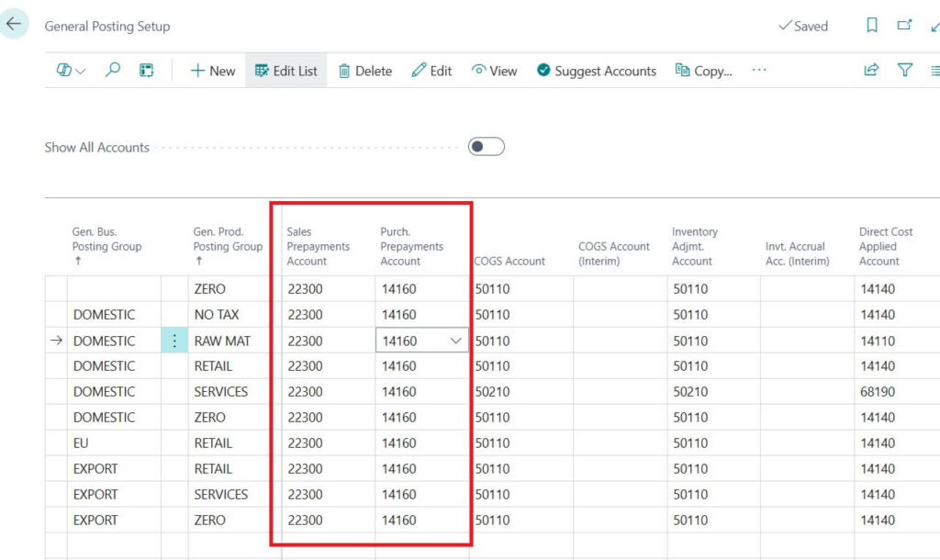Select the Edit List menu item
The image size is (940, 560).
285,71
